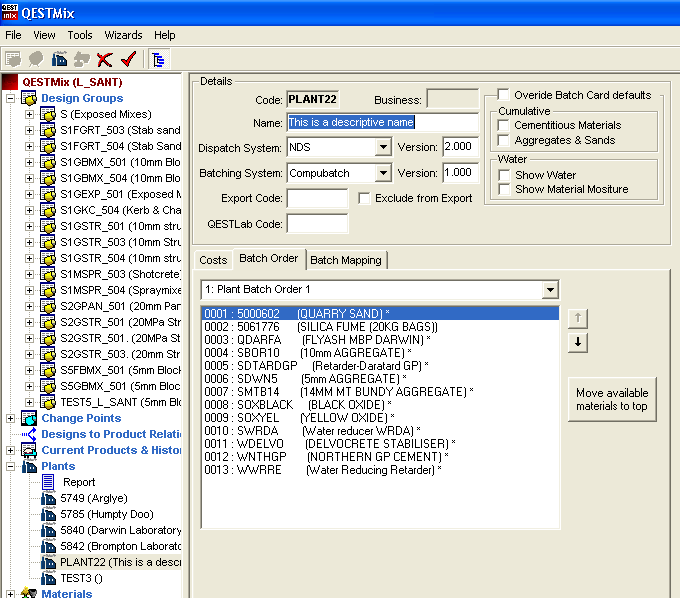
Task: Toggle the tree view toolbar icon
Action: click(x=158, y=59)
